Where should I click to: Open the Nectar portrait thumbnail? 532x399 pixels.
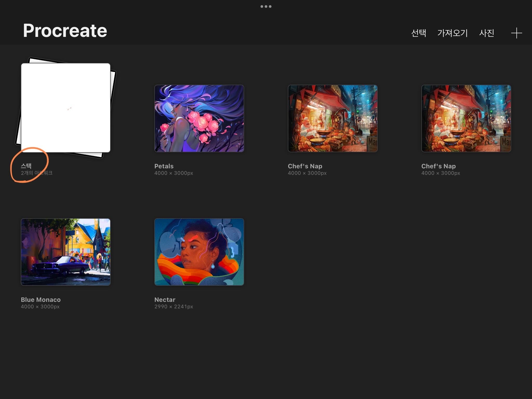(199, 252)
